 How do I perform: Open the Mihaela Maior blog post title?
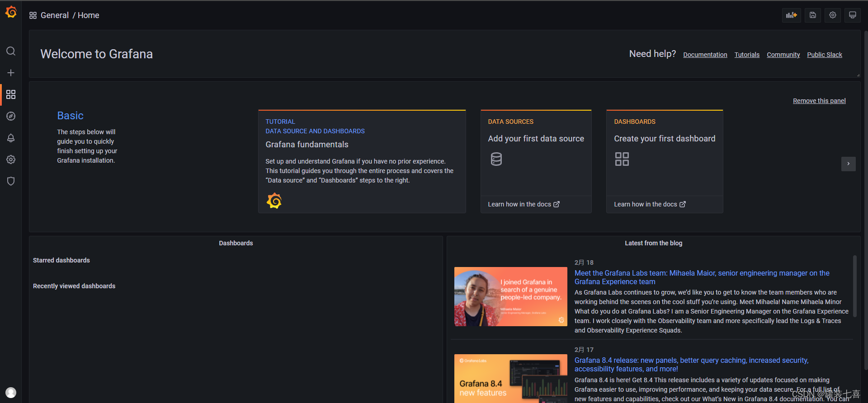tap(702, 277)
